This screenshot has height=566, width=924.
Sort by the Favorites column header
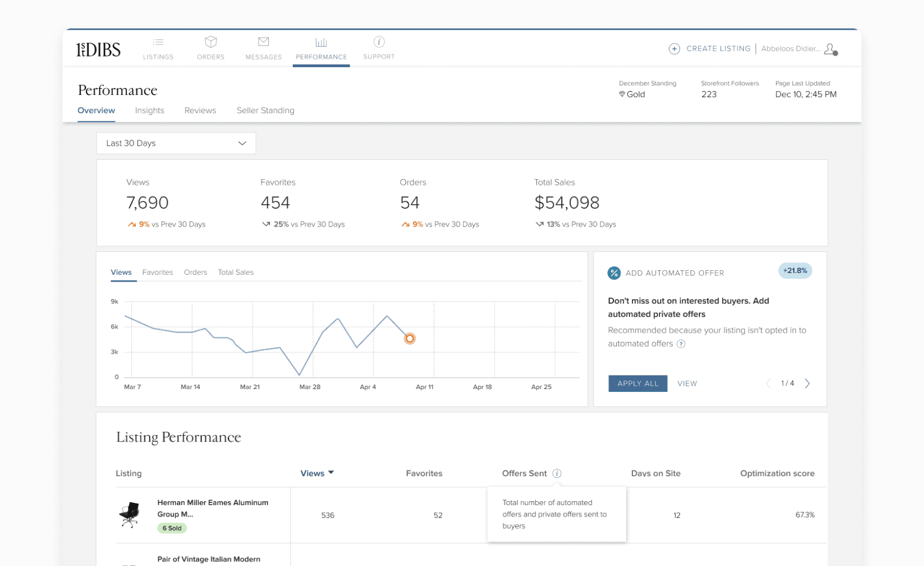[424, 473]
